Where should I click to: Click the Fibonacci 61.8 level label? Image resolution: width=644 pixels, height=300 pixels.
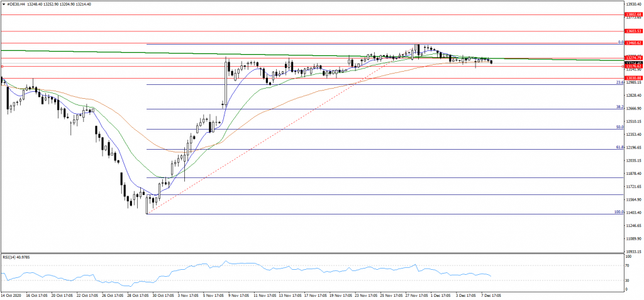(619, 147)
